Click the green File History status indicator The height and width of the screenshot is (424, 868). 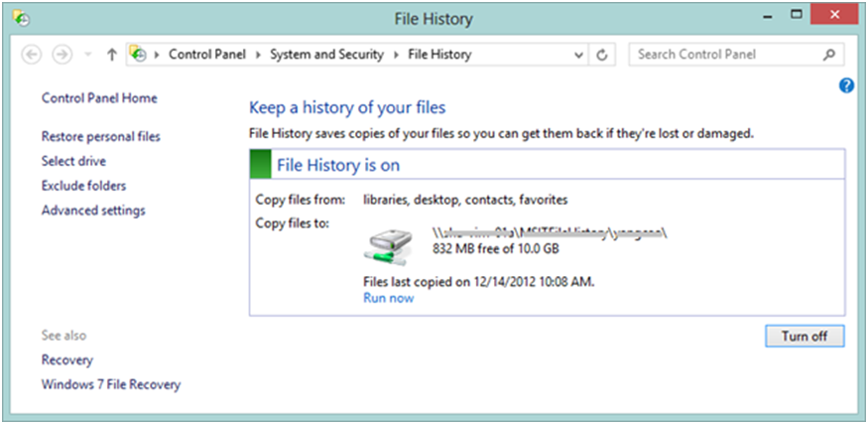coord(261,164)
